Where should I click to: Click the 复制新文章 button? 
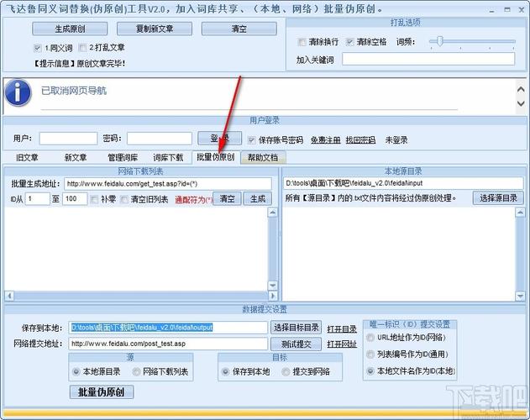155,29
